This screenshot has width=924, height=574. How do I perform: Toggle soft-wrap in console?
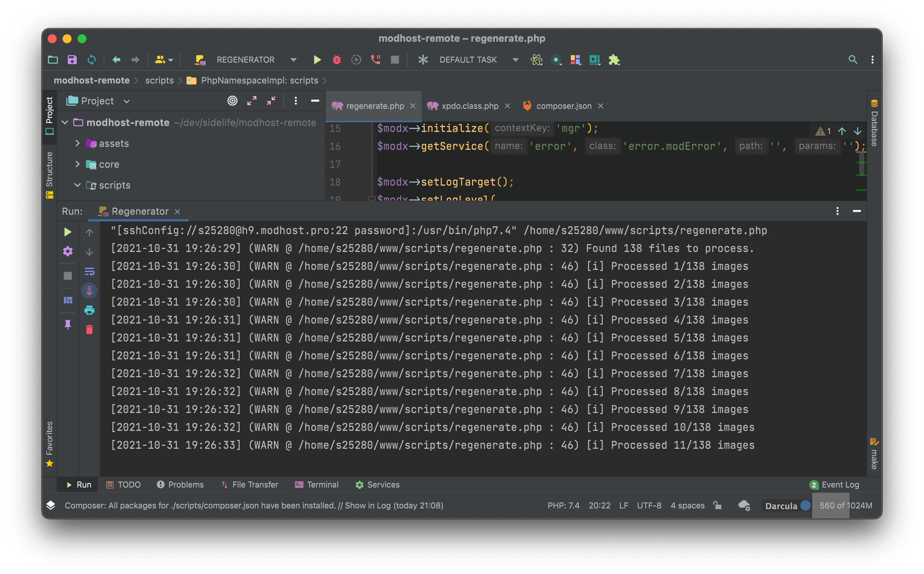pos(89,271)
